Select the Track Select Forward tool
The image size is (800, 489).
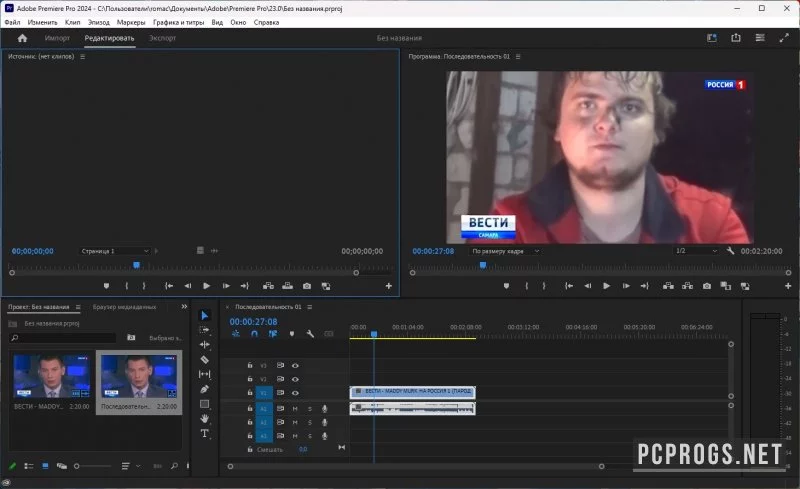(204, 330)
